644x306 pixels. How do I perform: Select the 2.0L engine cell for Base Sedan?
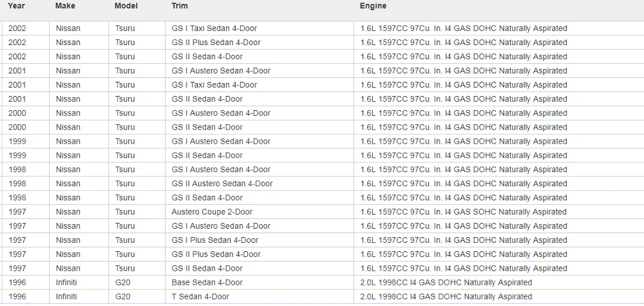[446, 283]
